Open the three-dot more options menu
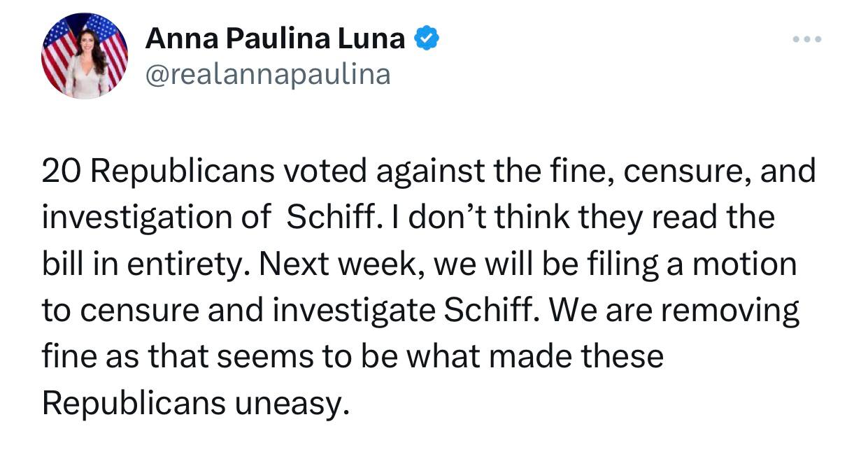Screen dimensions: 868x452 tap(807, 40)
